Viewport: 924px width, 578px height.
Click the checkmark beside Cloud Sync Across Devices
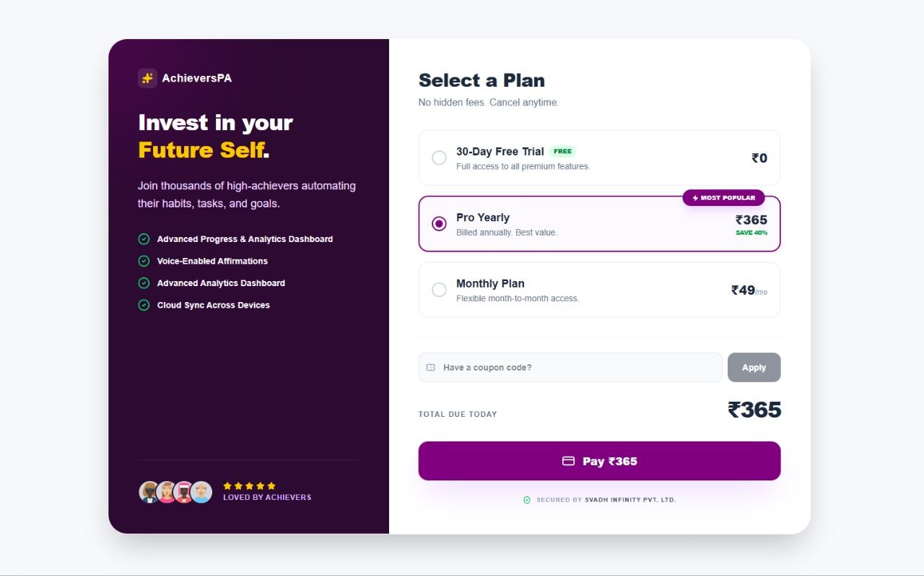pos(144,305)
